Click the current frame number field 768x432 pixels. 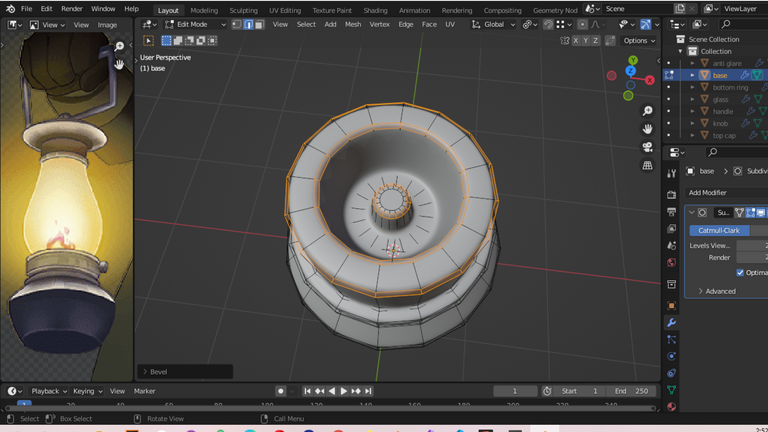coord(515,391)
